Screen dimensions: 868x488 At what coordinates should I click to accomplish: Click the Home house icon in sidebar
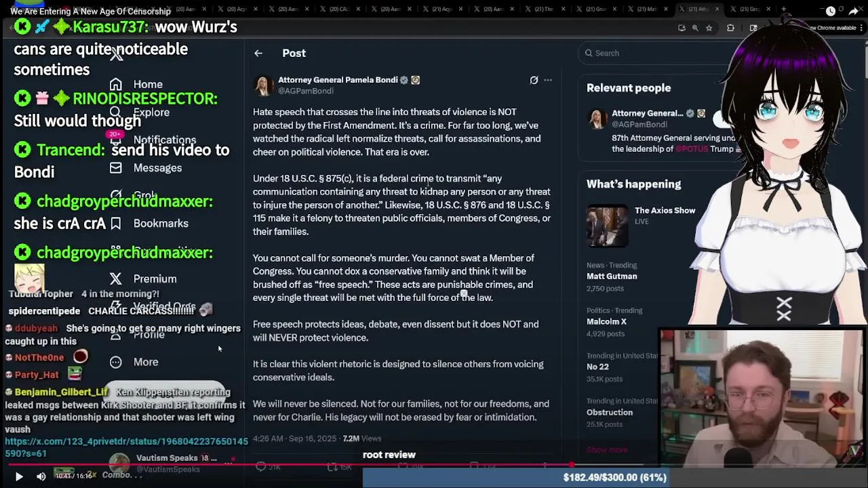tap(116, 85)
